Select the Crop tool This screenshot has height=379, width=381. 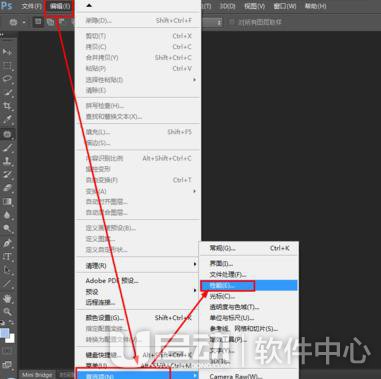pyautogui.click(x=7, y=106)
